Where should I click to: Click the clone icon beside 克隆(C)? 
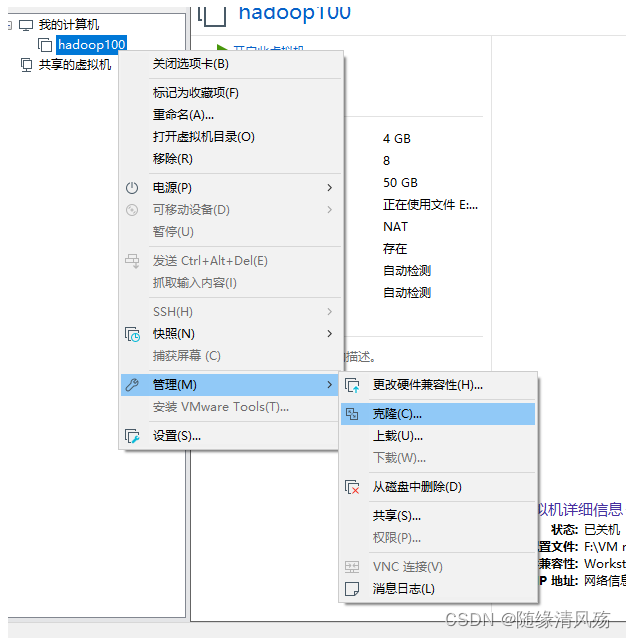click(352, 414)
